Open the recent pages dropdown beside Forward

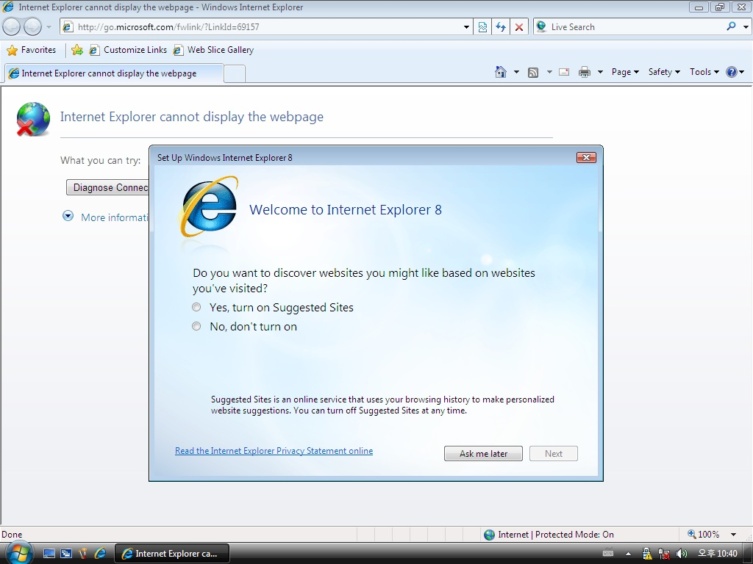[x=49, y=27]
